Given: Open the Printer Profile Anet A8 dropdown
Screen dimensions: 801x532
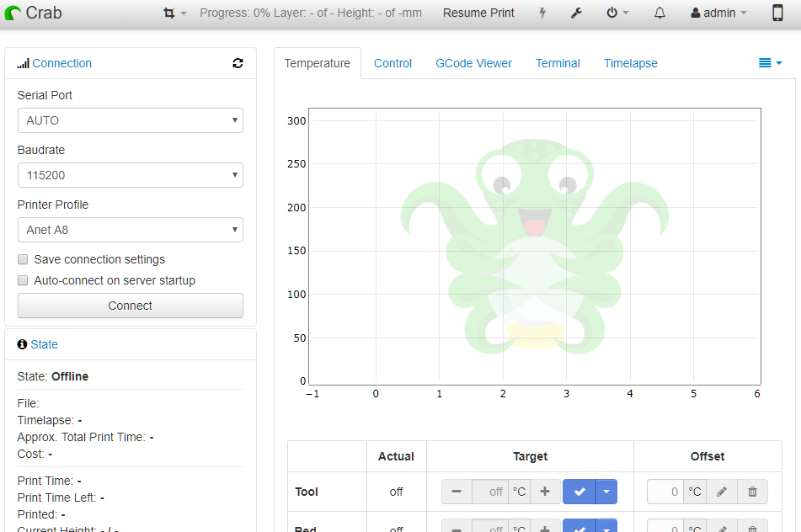Looking at the screenshot, I should pos(131,230).
